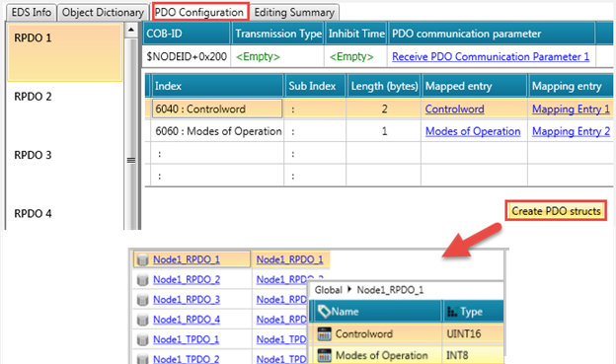
Task: Open Modes of Operation mapped entry link
Action: coord(473,131)
